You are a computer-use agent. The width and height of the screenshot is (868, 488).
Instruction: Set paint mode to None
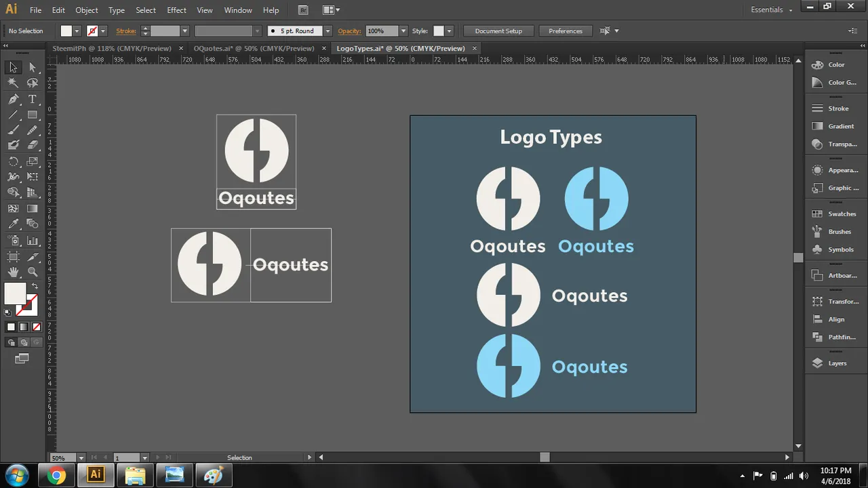37,327
